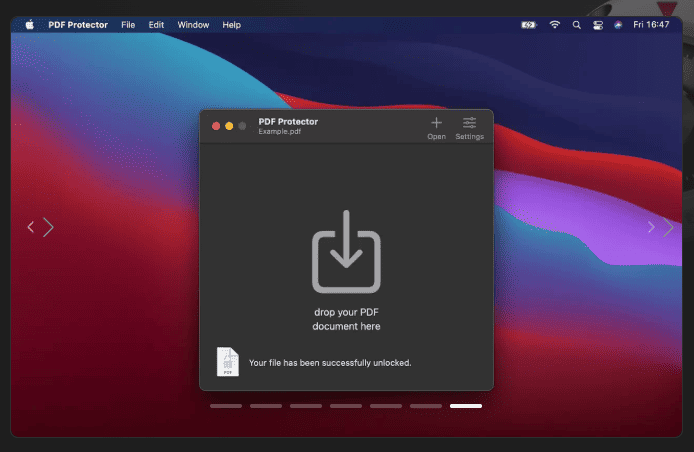Open the Edit menu
Image resolution: width=694 pixels, height=452 pixels.
(x=156, y=25)
